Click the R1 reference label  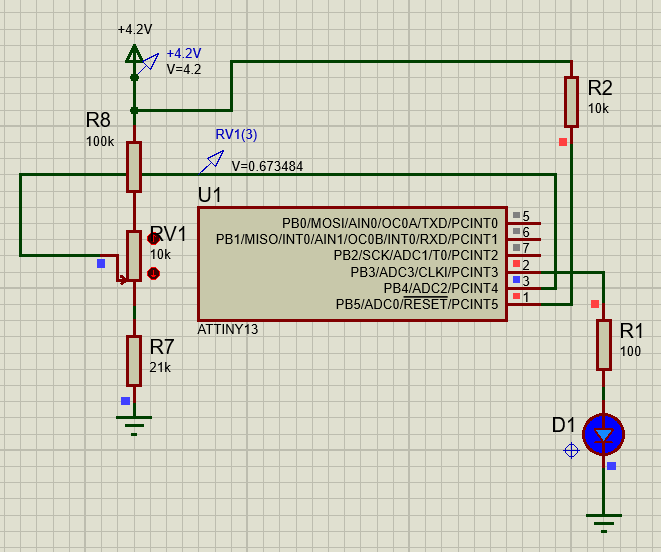click(x=631, y=331)
